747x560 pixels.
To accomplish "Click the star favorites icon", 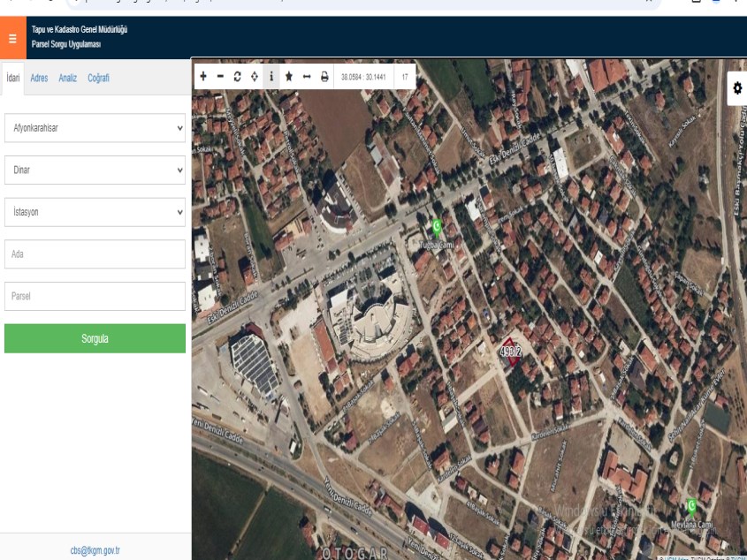I will (289, 77).
